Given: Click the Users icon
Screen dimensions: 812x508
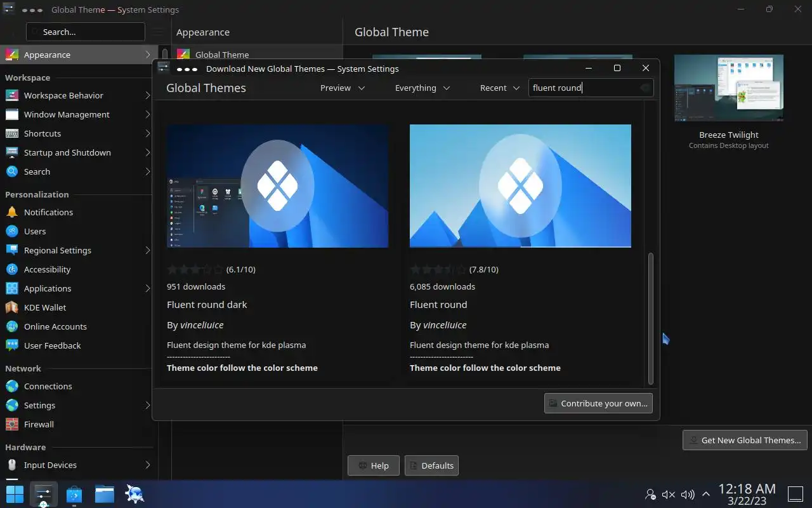Looking at the screenshot, I should (x=12, y=231).
